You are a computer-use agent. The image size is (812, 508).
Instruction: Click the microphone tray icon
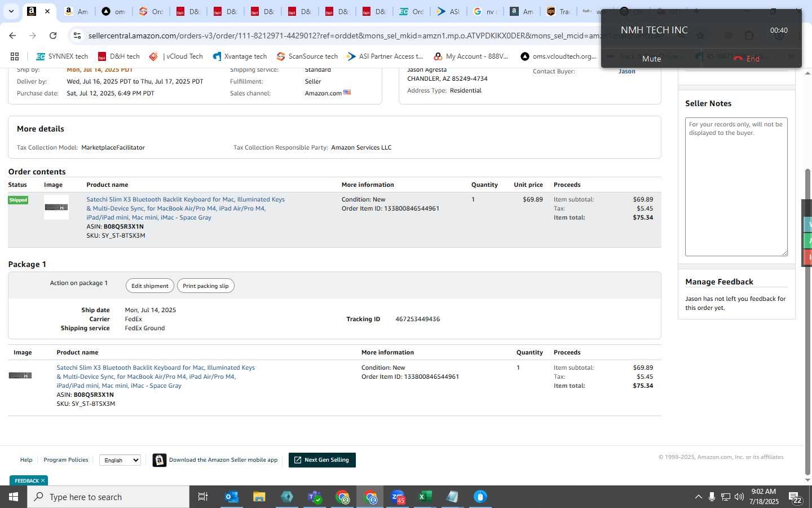(712, 497)
